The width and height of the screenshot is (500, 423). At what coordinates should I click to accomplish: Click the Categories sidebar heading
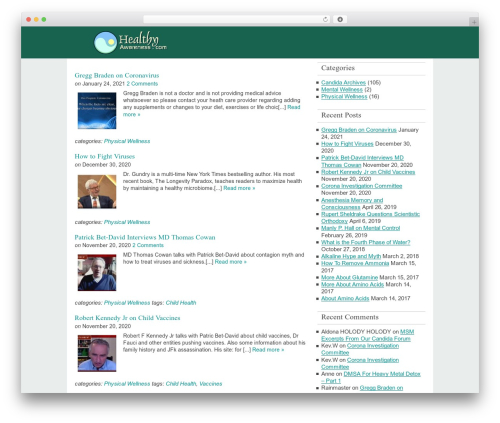click(338, 68)
